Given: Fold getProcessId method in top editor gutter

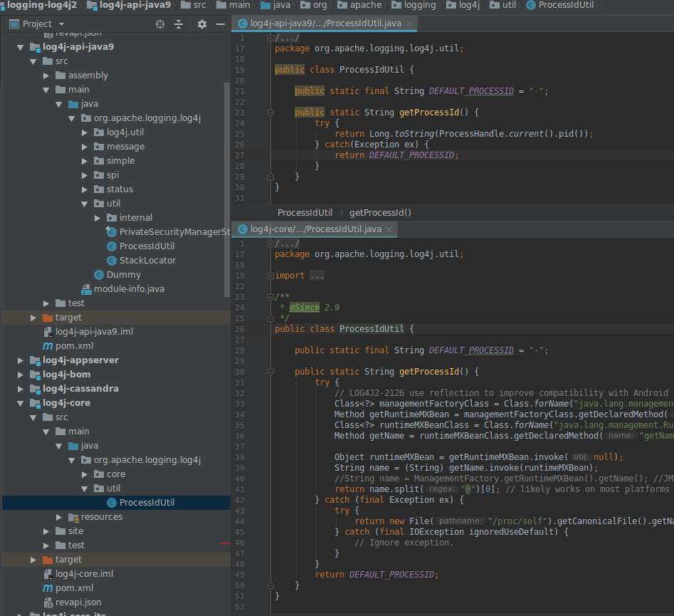Looking at the screenshot, I should tap(270, 113).
